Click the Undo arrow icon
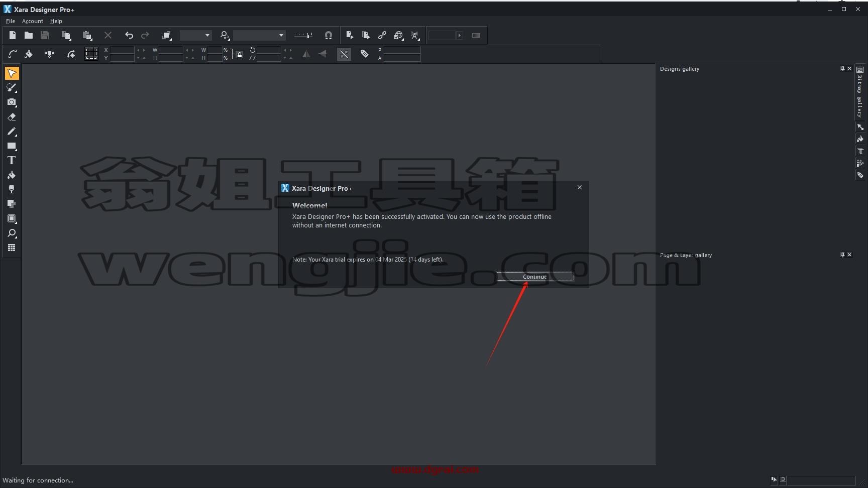 click(x=129, y=35)
